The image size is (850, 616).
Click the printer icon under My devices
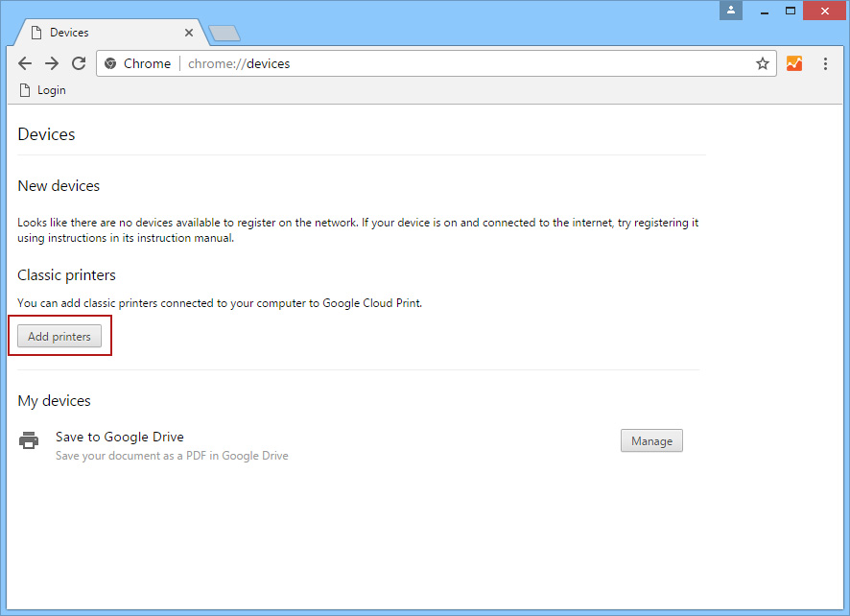30,440
